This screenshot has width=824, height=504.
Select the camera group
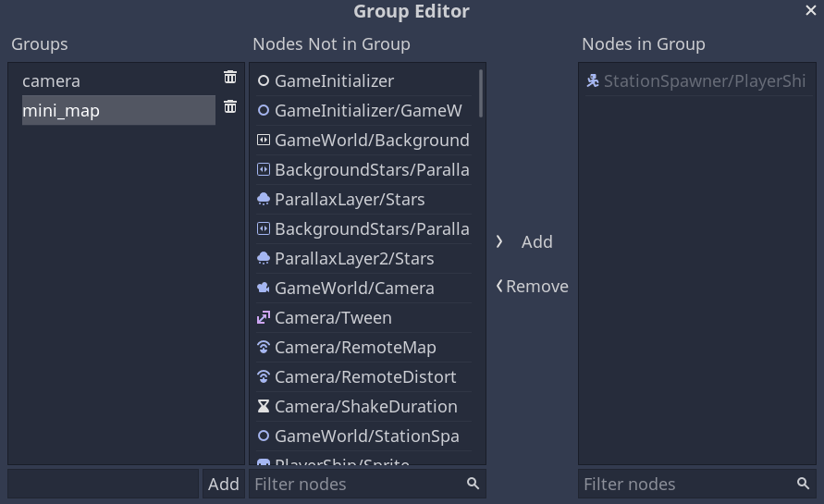click(118, 81)
